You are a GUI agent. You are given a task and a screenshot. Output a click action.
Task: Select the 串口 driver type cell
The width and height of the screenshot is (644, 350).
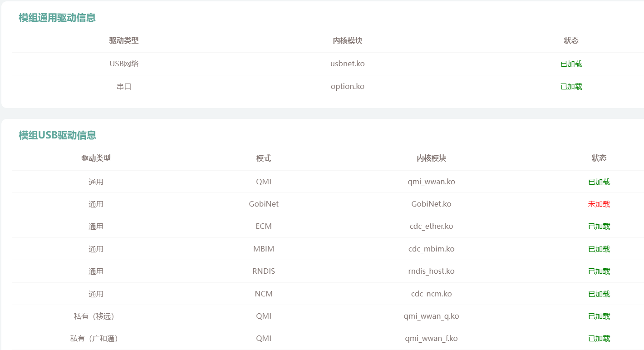click(x=124, y=86)
